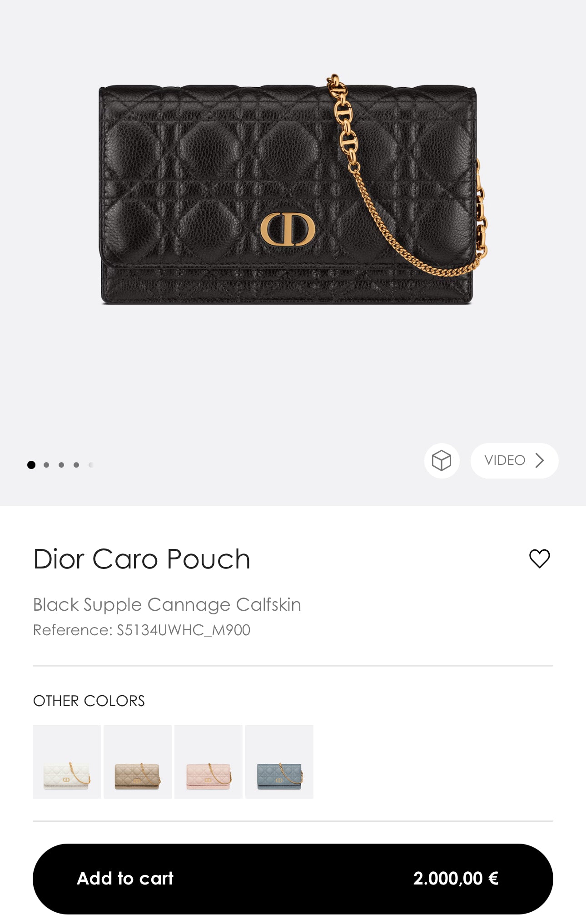Click the chevron arrow beside VIDEO
Screen dimensions: 586x924
coord(540,461)
